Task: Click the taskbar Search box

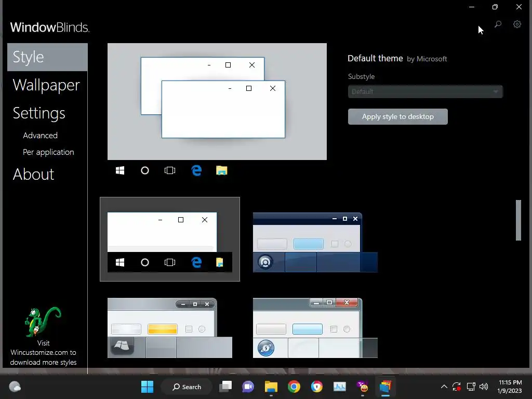Action: point(187,387)
